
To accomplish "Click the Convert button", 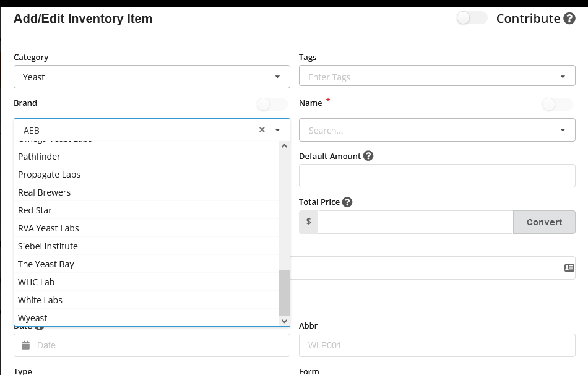I will point(544,222).
